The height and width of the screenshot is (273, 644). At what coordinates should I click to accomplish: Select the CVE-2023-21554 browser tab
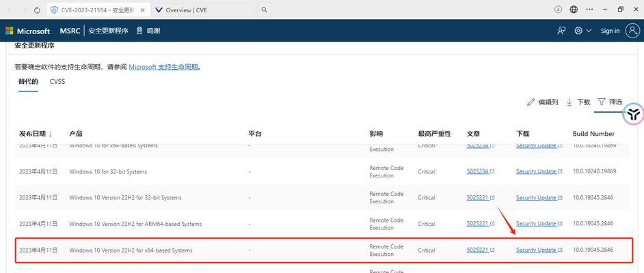click(x=98, y=10)
